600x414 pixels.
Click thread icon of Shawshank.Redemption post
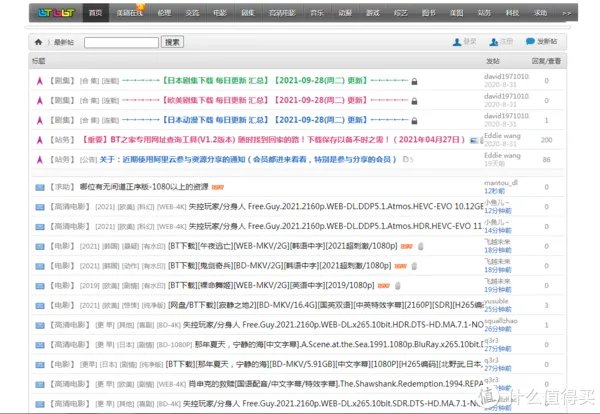click(x=40, y=385)
